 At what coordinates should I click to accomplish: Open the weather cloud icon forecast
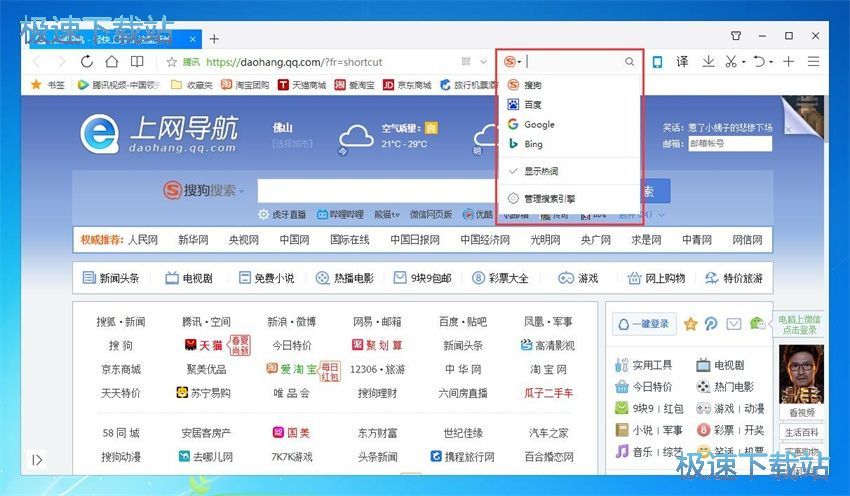[356, 138]
